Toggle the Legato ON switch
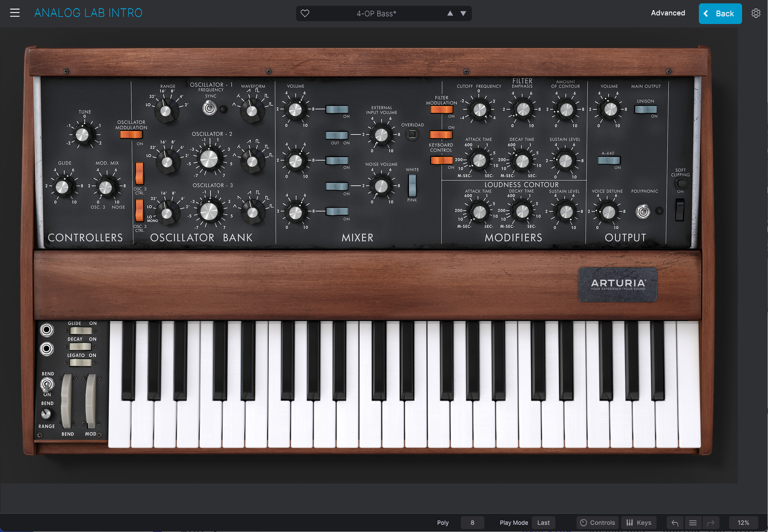Screen dimensions: 768x532 point(81,363)
